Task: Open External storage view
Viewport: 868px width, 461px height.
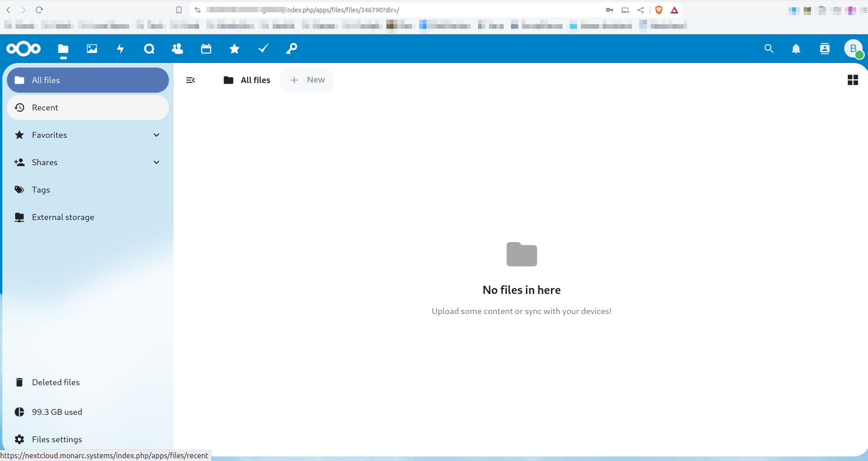Action: click(x=88, y=217)
